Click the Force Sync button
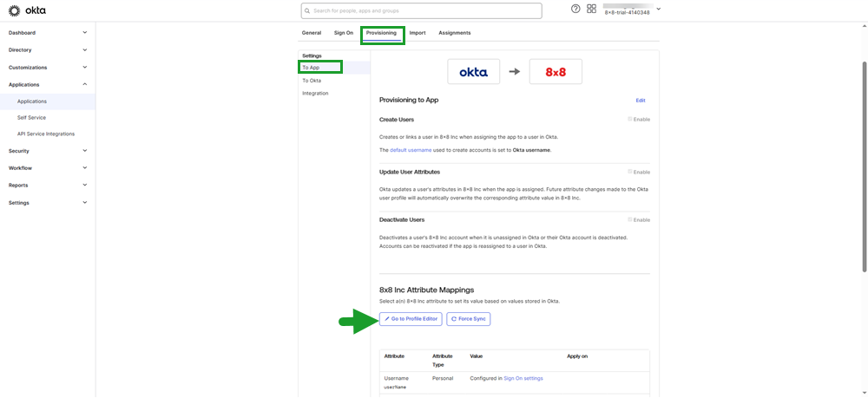Viewport: 868px width, 398px height. click(x=469, y=319)
